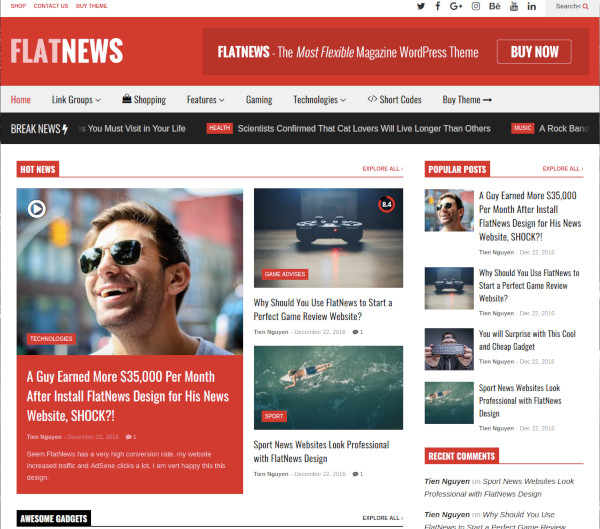The width and height of the screenshot is (600, 529).
Task: Open the Instagram social icon
Action: pyautogui.click(x=475, y=6)
